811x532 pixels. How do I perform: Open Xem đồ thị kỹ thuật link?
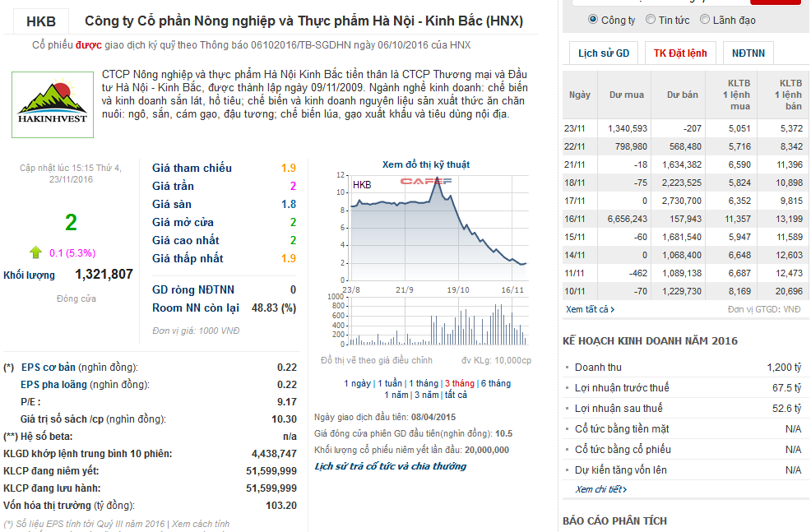point(426,164)
